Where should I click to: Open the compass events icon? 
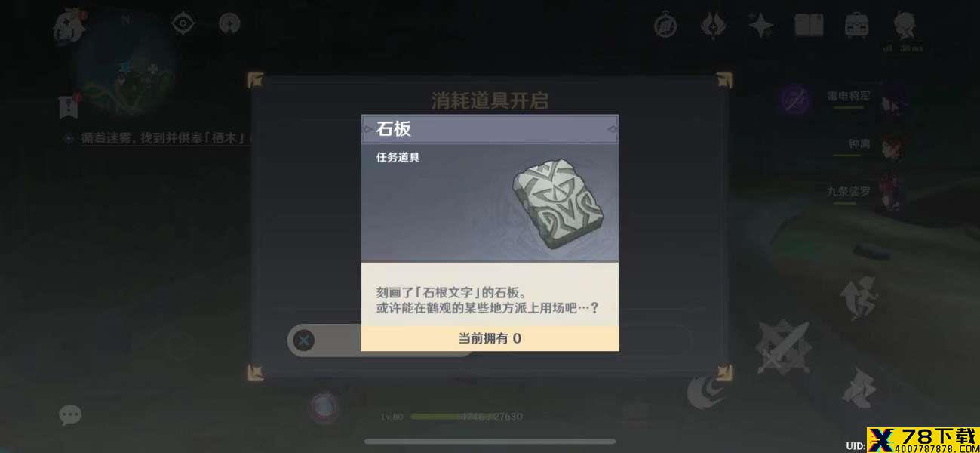click(665, 26)
